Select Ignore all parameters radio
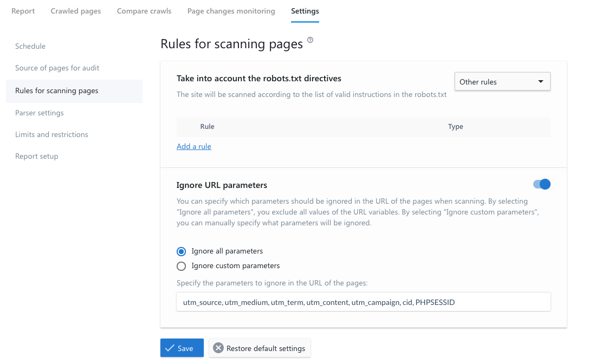The width and height of the screenshot is (608, 364). tap(182, 251)
